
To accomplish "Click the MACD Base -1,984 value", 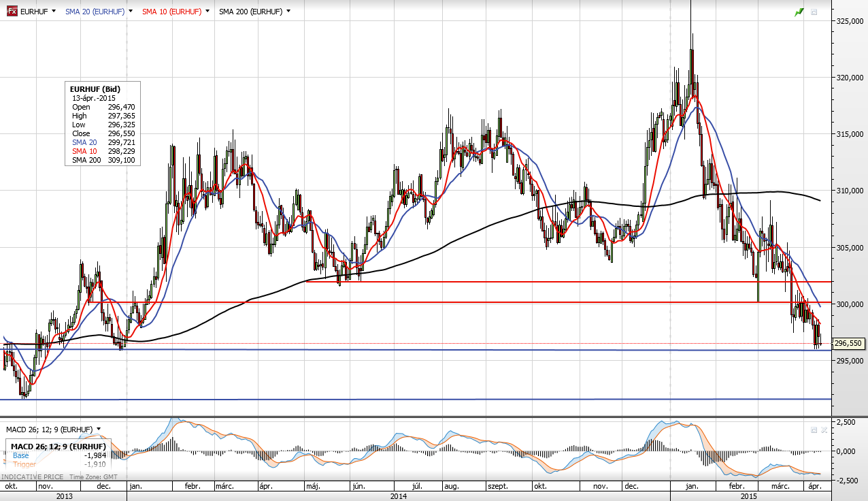I will tap(95, 455).
